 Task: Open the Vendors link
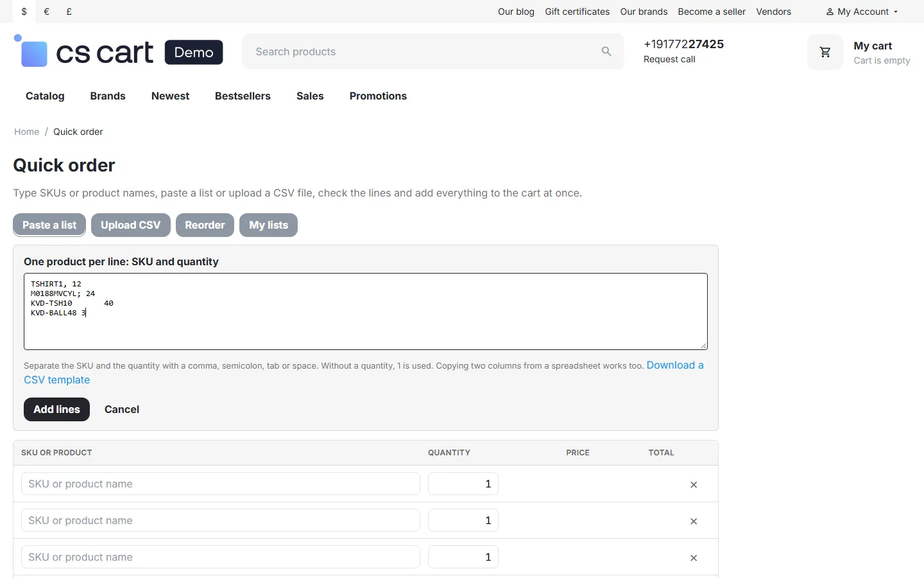774,12
